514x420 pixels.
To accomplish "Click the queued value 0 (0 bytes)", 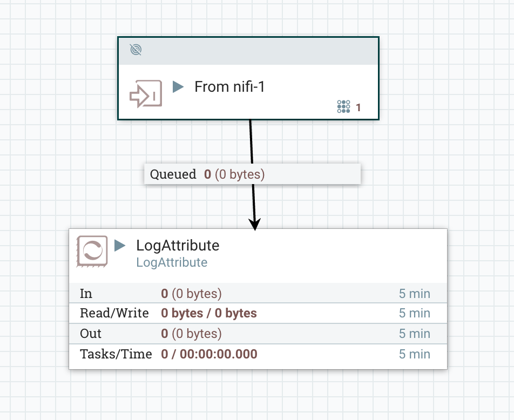I will click(x=234, y=174).
